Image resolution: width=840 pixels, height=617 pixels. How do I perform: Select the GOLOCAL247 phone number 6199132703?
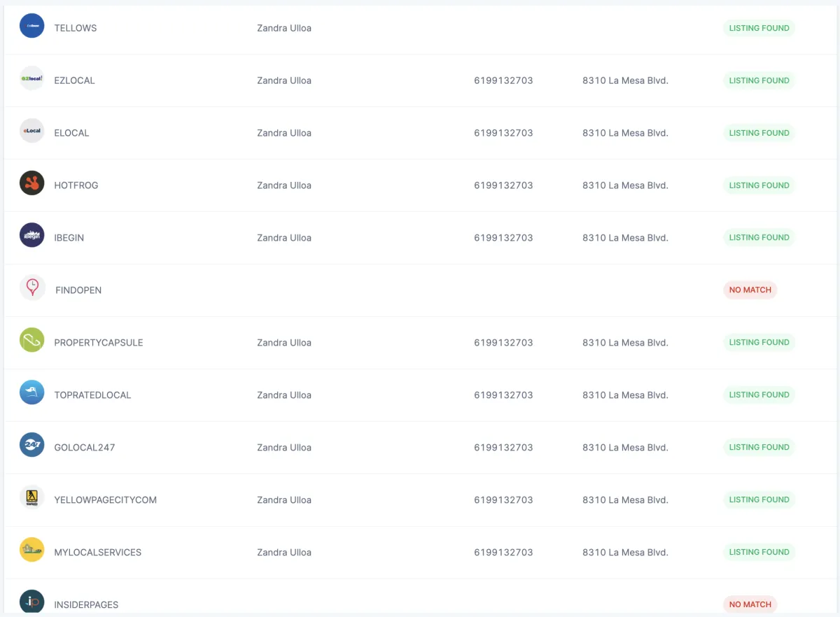(503, 448)
